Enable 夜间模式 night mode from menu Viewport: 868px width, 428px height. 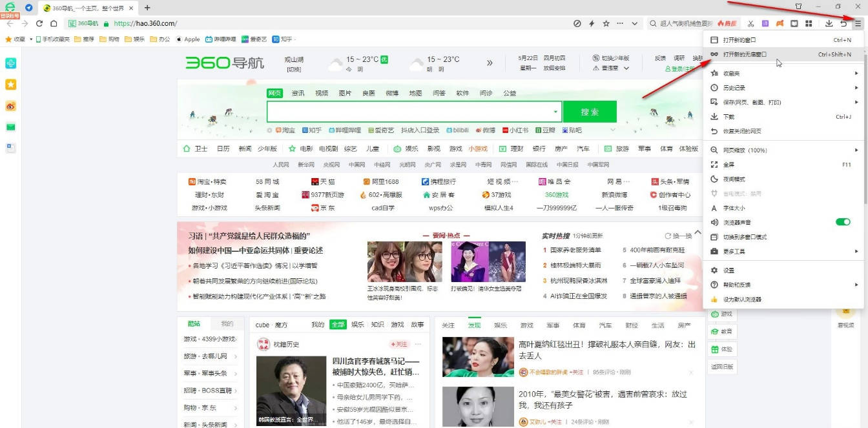pos(734,179)
